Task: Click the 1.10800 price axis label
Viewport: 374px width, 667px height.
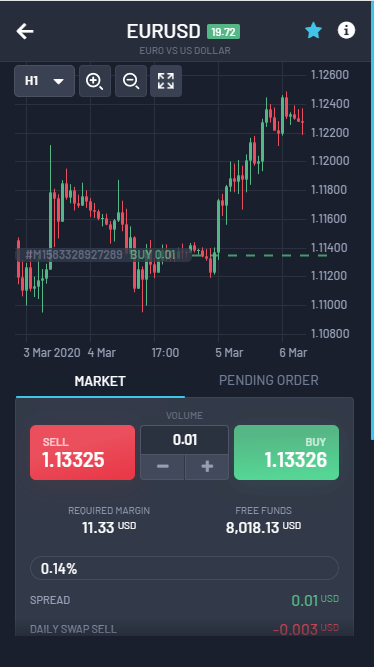Action: [330, 334]
